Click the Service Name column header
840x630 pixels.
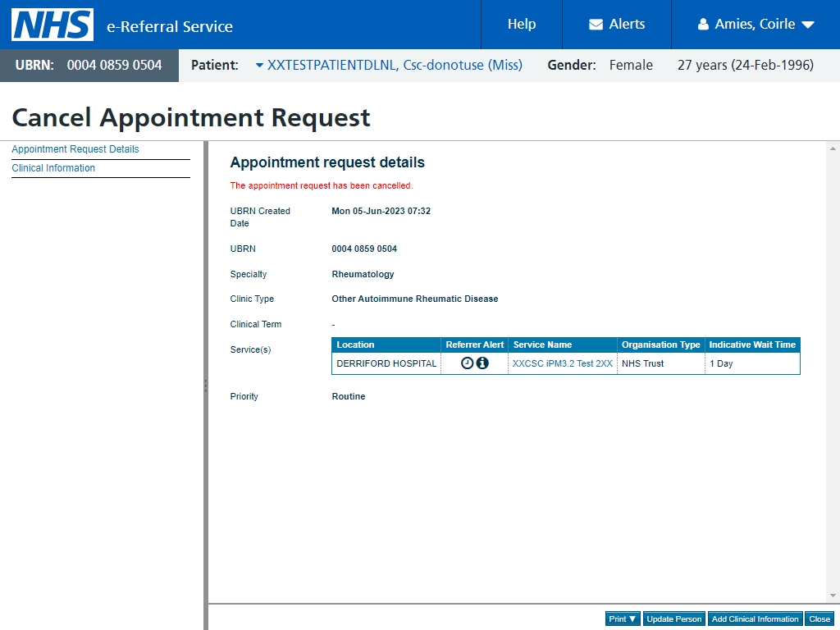[563, 345]
